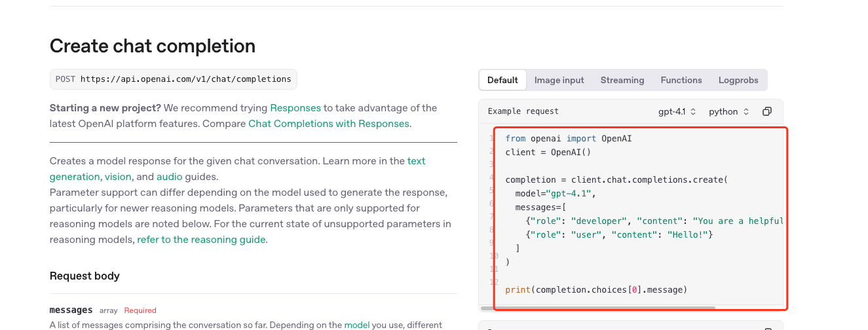The height and width of the screenshot is (330, 868).
Task: Follow the model link in messages description
Action: coord(357,325)
